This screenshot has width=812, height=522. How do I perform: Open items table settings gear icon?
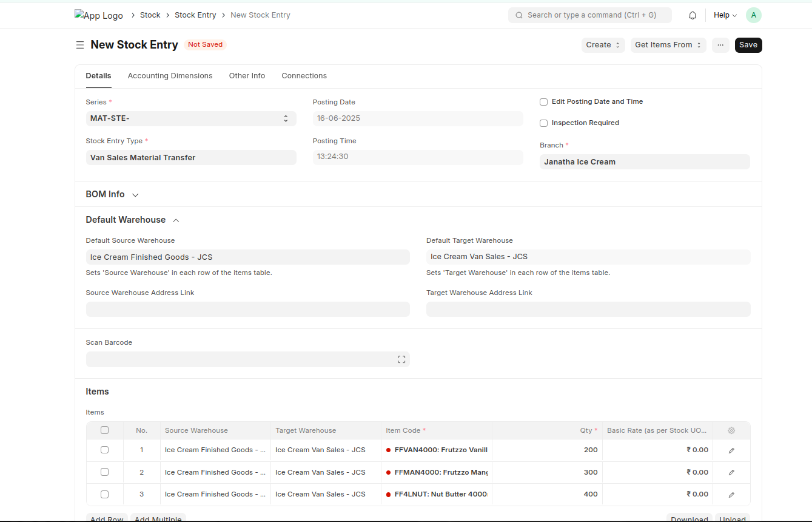731,430
